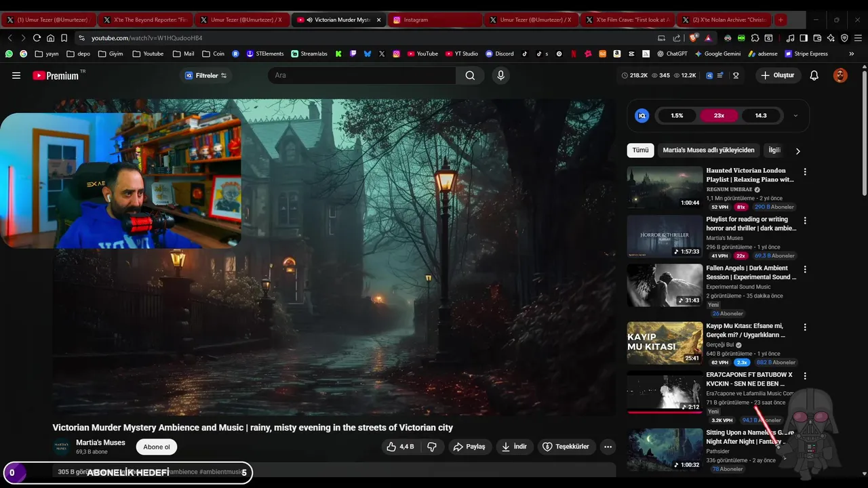868x488 pixels.
Task: Toggle the browser sidebar panel icon
Action: [x=804, y=38]
